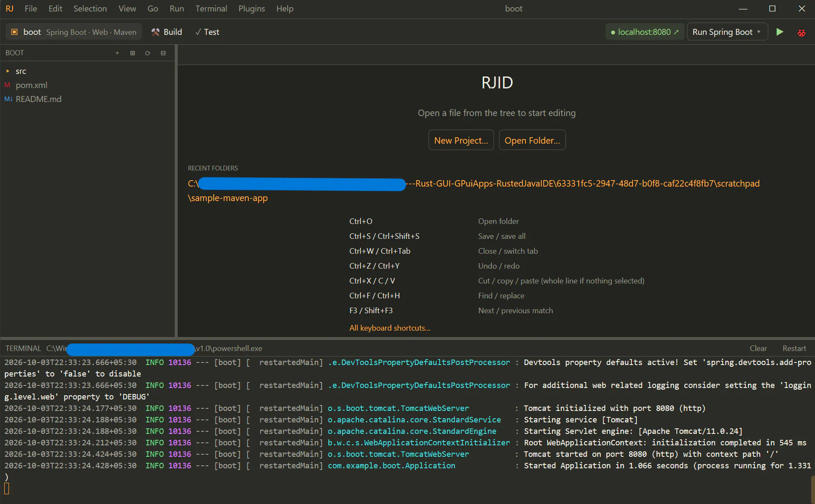Click the Build hammer toolbar button

[167, 32]
